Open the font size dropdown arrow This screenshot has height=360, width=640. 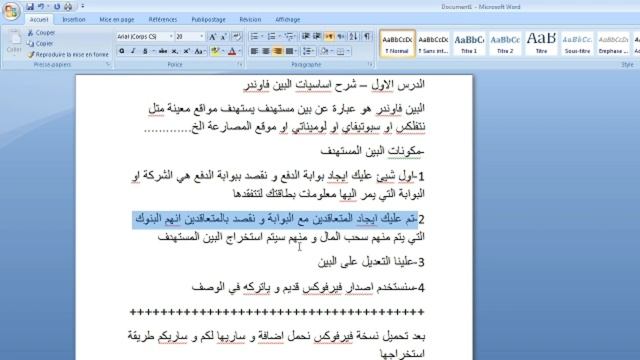point(201,37)
